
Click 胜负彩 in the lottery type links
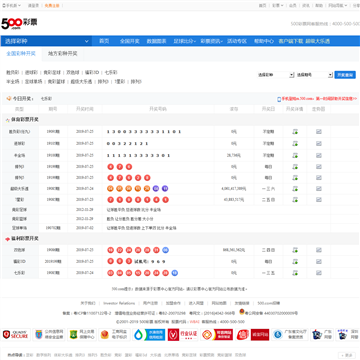(12, 72)
